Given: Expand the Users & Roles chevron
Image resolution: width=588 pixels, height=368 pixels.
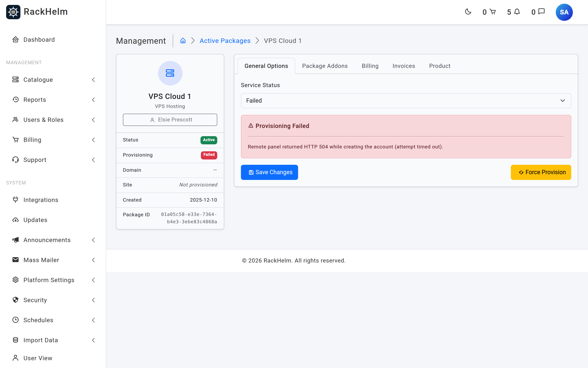Looking at the screenshot, I should [x=93, y=120].
